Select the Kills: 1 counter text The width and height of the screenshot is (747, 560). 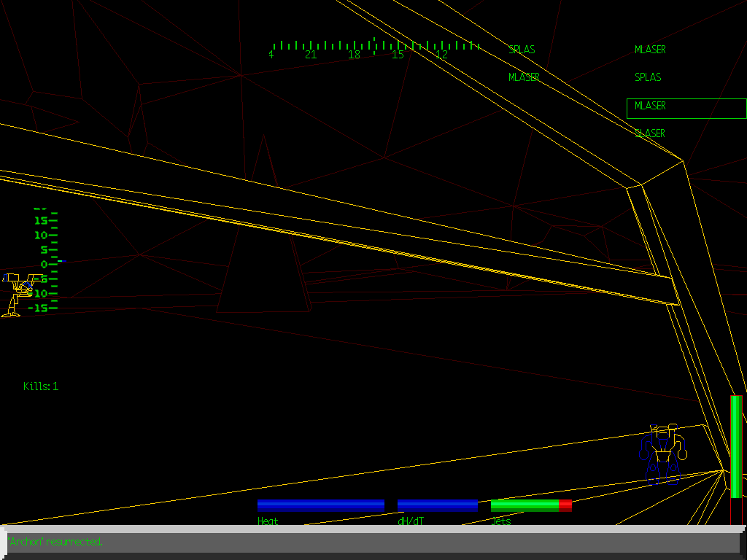42,386
